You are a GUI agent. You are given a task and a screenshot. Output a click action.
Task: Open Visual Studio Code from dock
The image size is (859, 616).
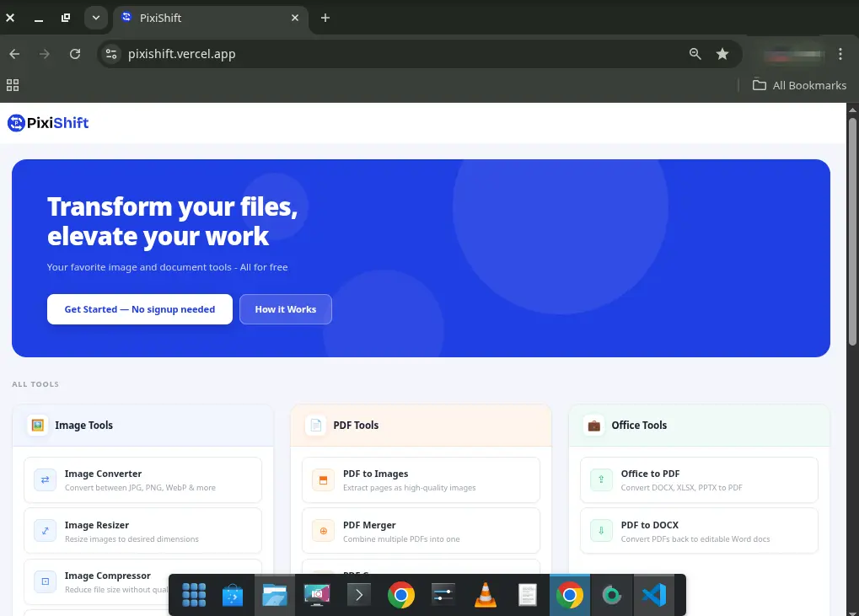[x=654, y=595]
